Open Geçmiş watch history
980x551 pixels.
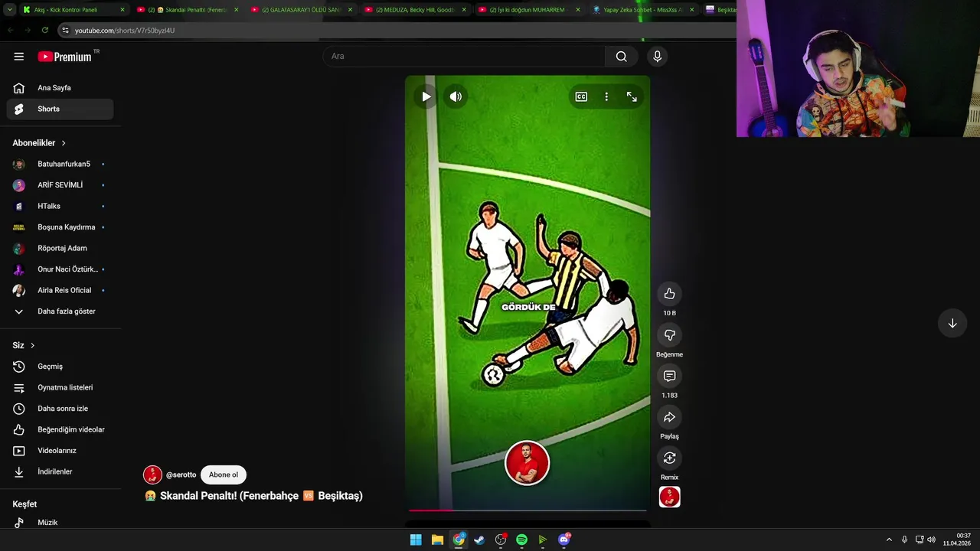[60, 367]
